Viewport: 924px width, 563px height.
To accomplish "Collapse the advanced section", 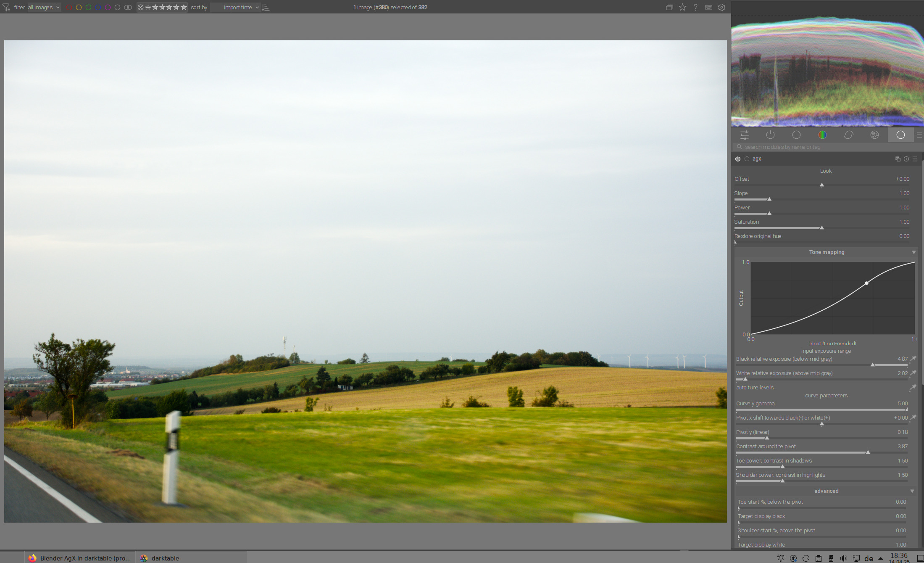I will (x=912, y=491).
